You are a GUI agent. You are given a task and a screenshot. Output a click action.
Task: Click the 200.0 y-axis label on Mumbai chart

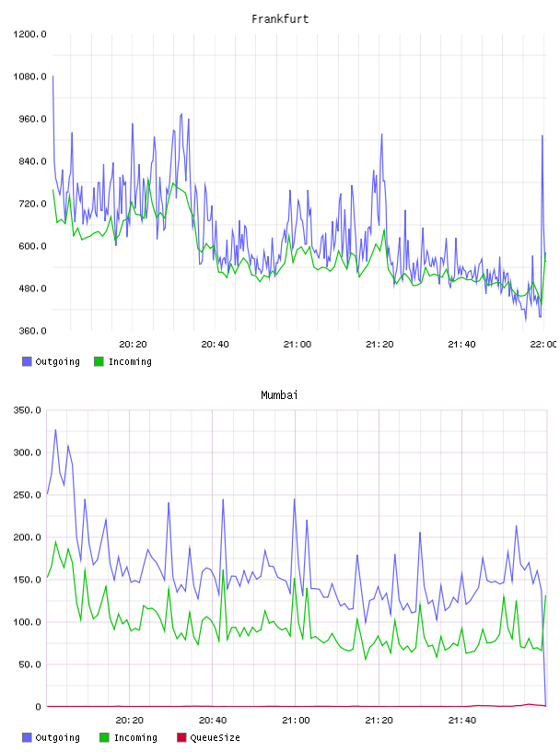pyautogui.click(x=28, y=537)
